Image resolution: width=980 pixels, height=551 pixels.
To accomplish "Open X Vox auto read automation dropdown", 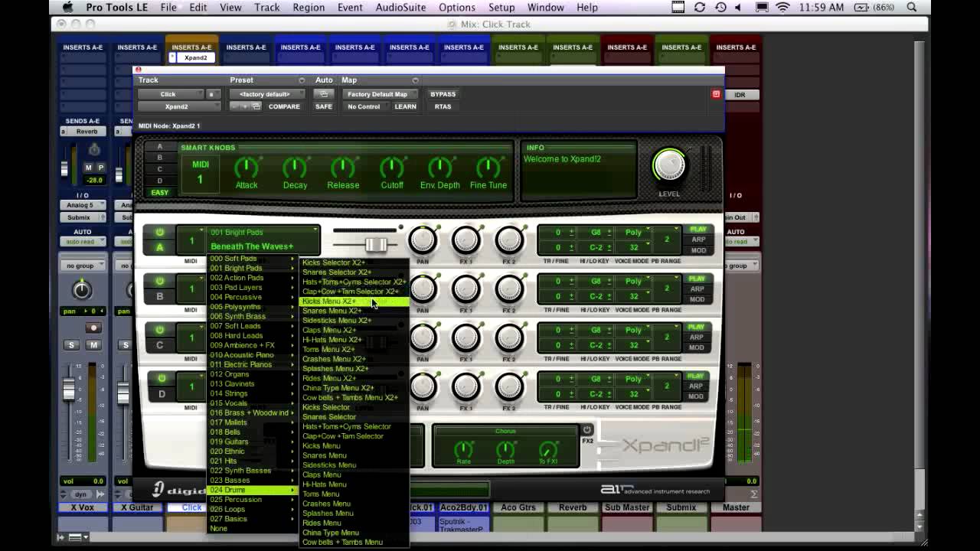I will tap(82, 242).
